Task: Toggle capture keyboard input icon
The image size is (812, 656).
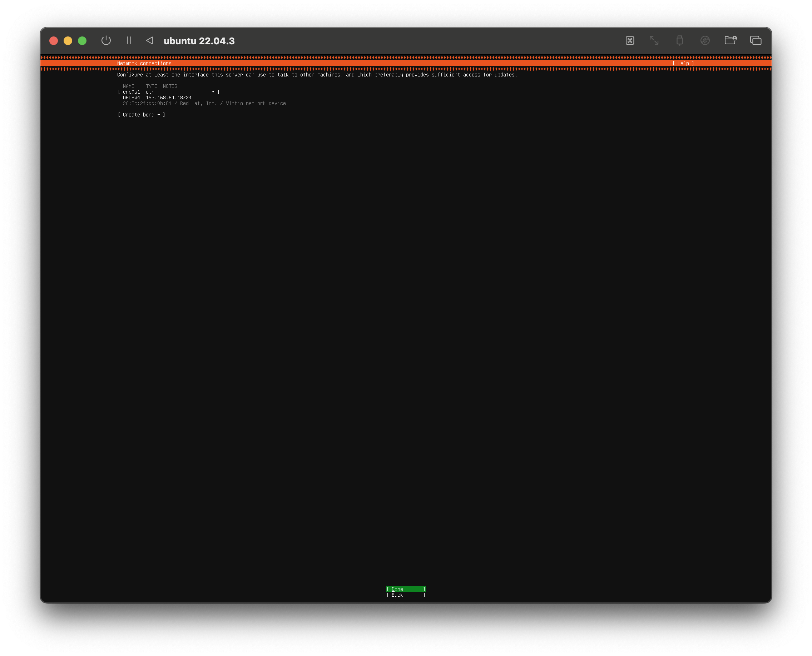Action: click(x=630, y=40)
